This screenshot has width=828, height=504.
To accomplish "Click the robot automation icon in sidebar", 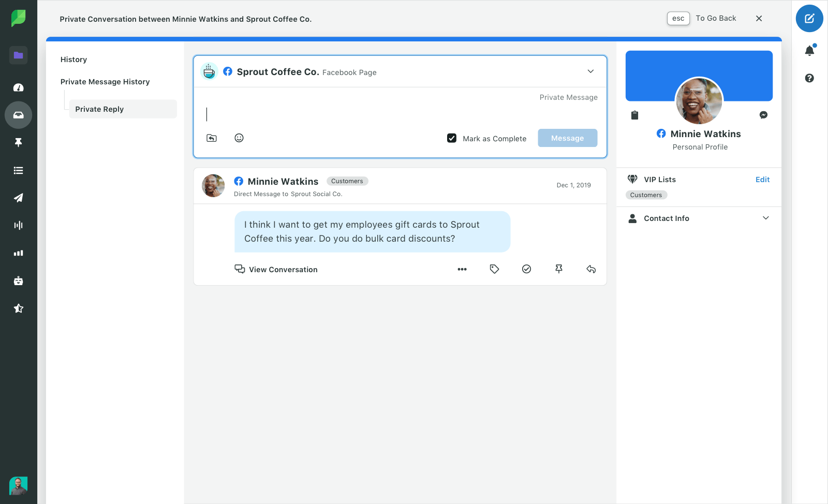I will click(18, 280).
